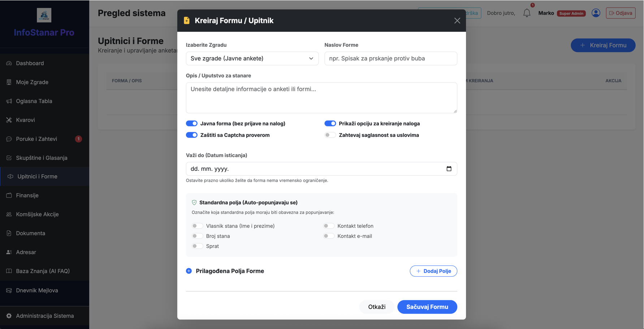Viewport: 644px width, 329px height.
Task: Click the Opis / Uputstvo textarea
Action: click(x=321, y=98)
